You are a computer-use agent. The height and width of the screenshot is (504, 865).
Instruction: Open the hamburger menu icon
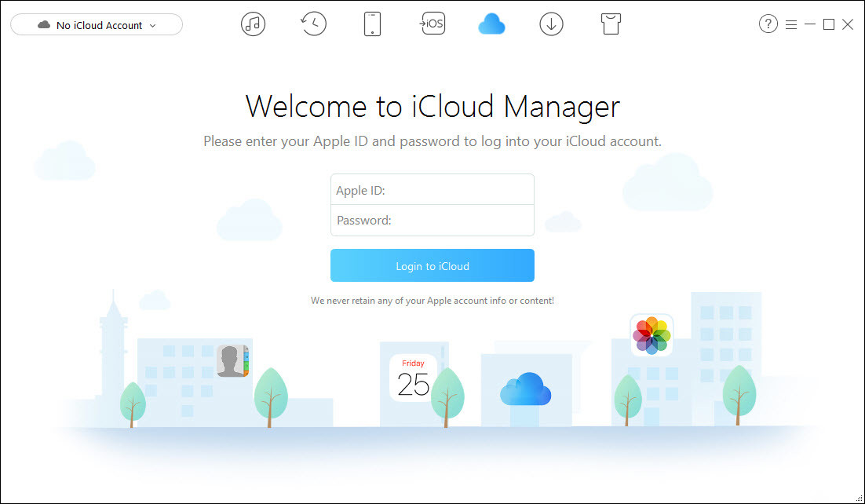pyautogui.click(x=791, y=24)
